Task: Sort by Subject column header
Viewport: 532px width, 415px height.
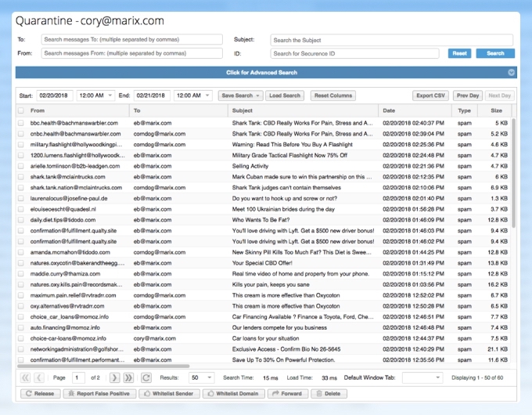Action: (303, 110)
